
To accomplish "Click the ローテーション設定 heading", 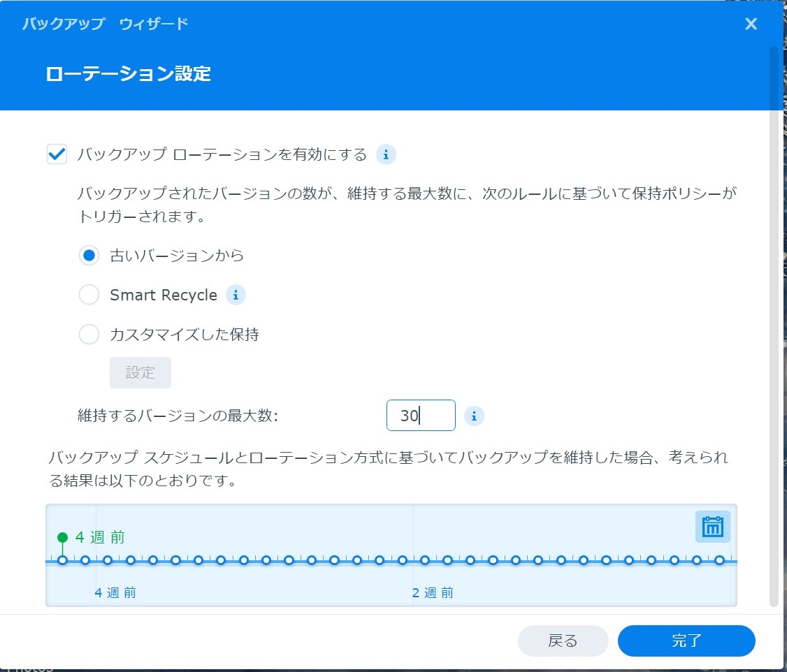I will coord(128,74).
